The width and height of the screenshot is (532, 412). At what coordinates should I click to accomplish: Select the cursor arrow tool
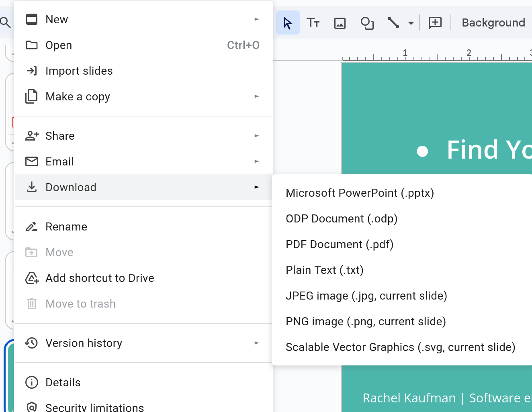tap(288, 23)
